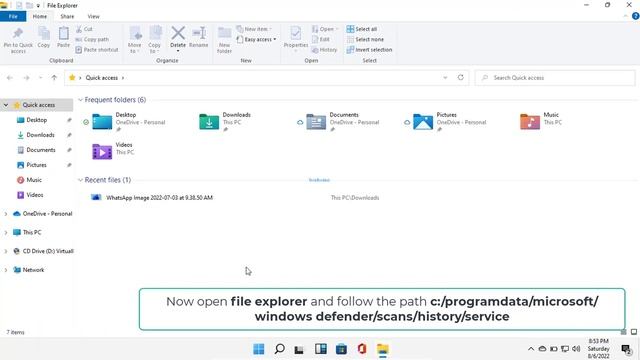Click Cut in Clipboard group

click(x=84, y=29)
